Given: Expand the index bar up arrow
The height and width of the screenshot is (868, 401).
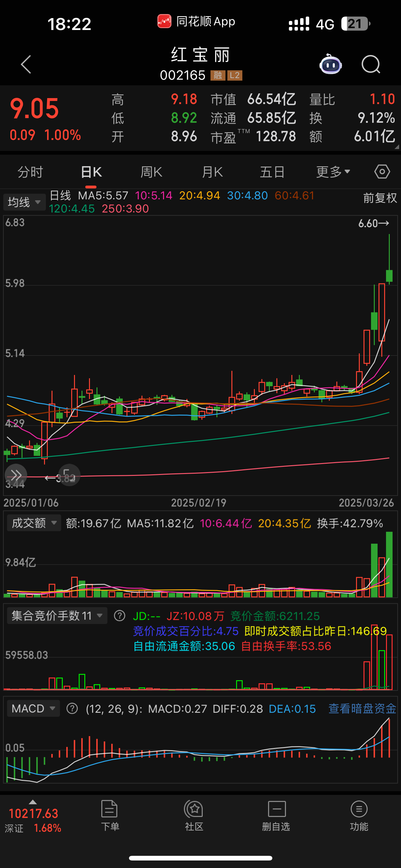Looking at the screenshot, I should [33, 802].
